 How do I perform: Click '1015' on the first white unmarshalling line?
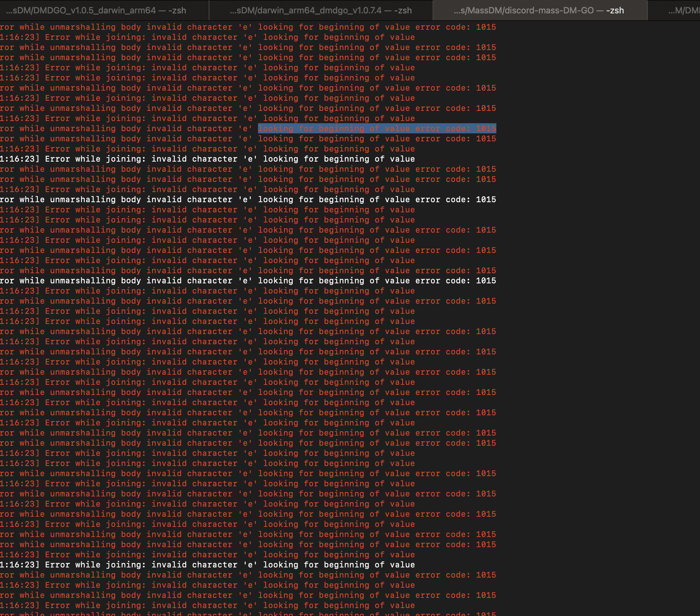486,200
